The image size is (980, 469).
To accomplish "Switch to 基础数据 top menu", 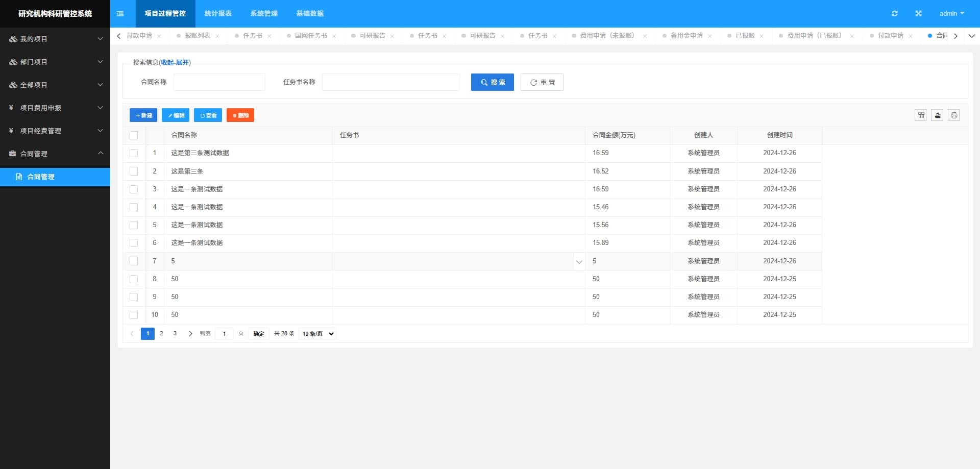I will click(310, 14).
